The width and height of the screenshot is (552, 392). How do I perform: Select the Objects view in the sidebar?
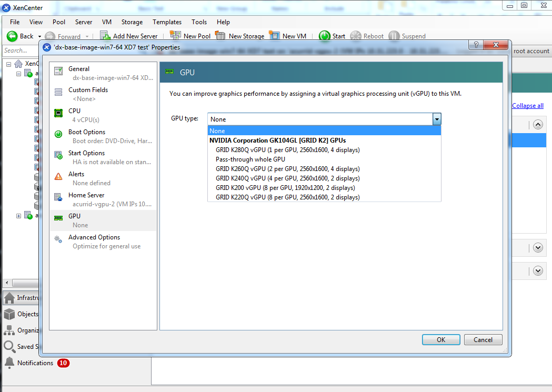[19, 314]
